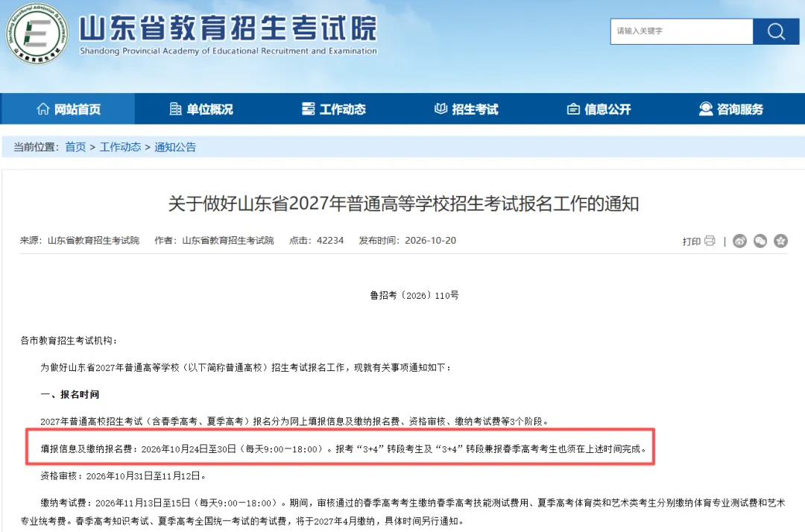Open 咨询服务 navigation item

731,109
